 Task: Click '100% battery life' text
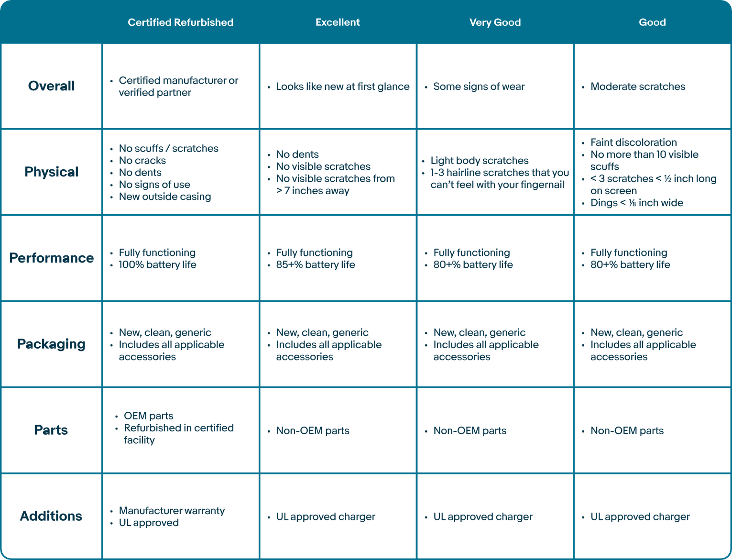[157, 264]
